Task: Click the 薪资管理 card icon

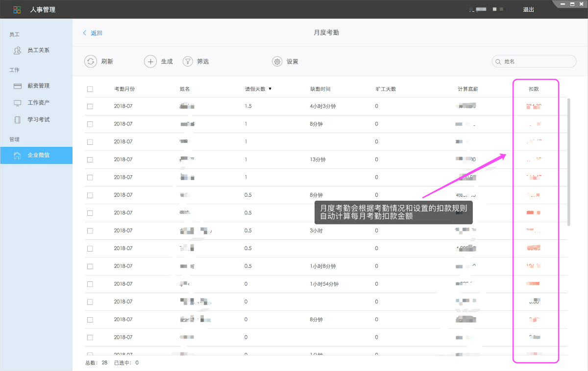Action: 18,86
